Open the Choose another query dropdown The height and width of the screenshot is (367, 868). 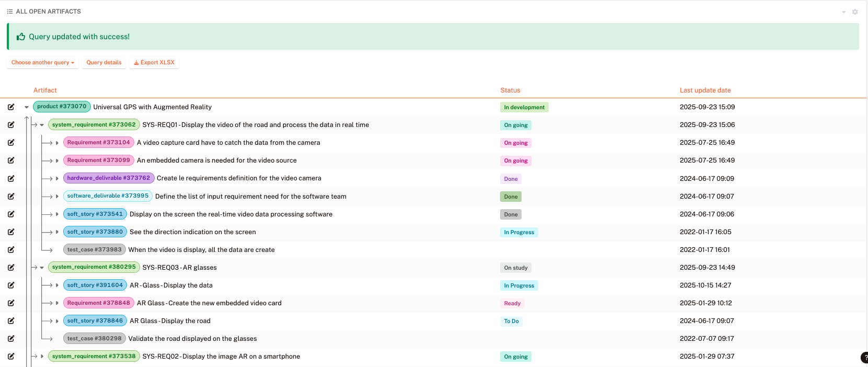[42, 63]
